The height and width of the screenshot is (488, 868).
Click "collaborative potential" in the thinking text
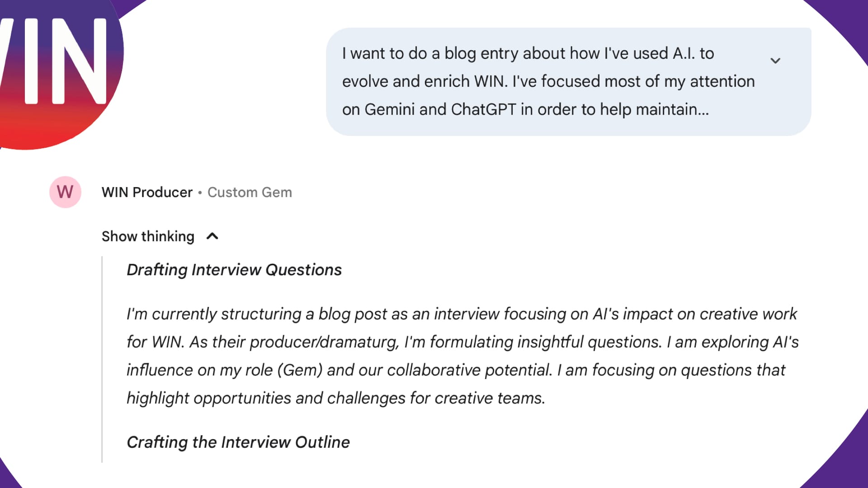[469, 370]
